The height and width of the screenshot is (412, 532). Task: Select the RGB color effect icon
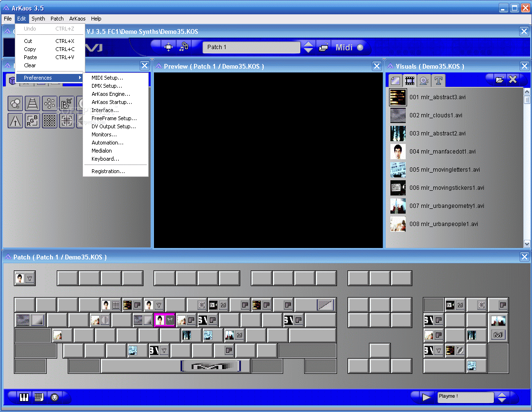click(x=32, y=121)
